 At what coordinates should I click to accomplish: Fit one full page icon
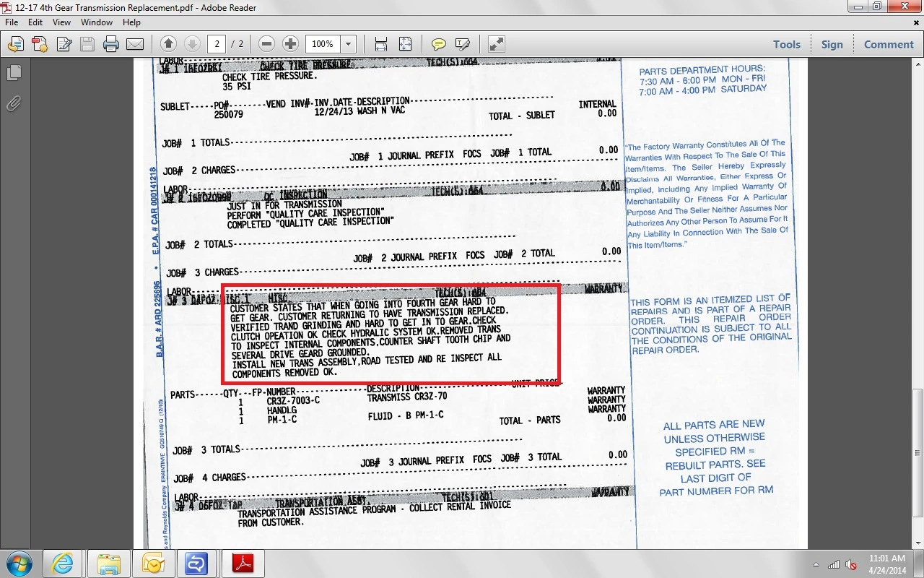405,44
